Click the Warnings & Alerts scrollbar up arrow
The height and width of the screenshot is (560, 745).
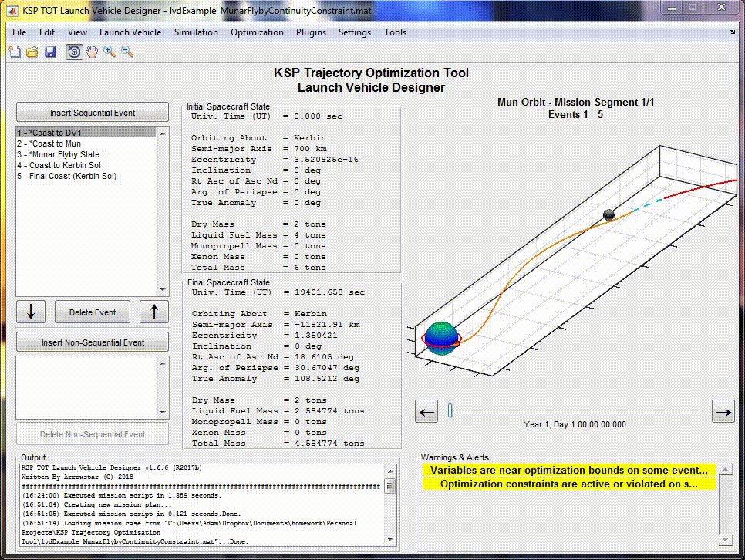tap(725, 469)
